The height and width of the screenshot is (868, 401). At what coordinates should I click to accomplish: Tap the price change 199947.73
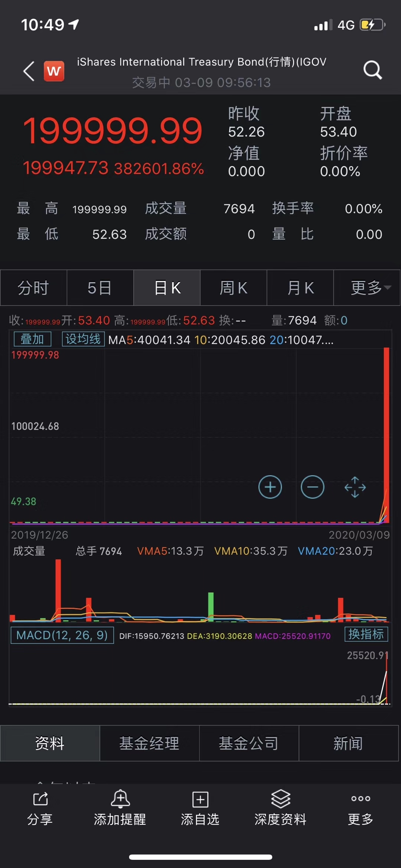tap(66, 168)
